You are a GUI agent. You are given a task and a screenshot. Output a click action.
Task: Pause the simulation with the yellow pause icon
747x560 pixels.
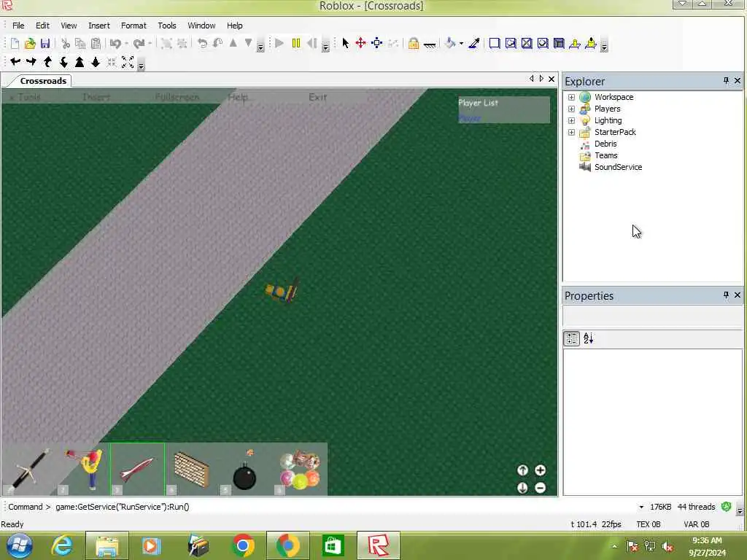point(296,44)
